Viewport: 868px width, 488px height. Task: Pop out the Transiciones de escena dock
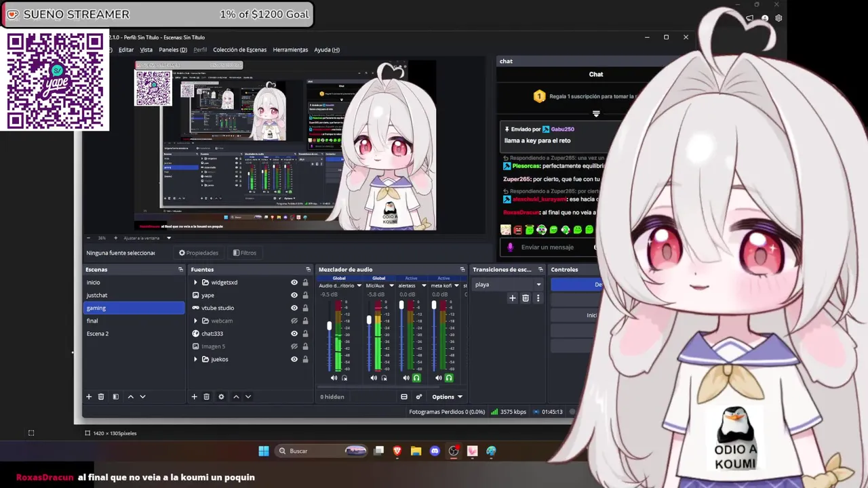(539, 270)
